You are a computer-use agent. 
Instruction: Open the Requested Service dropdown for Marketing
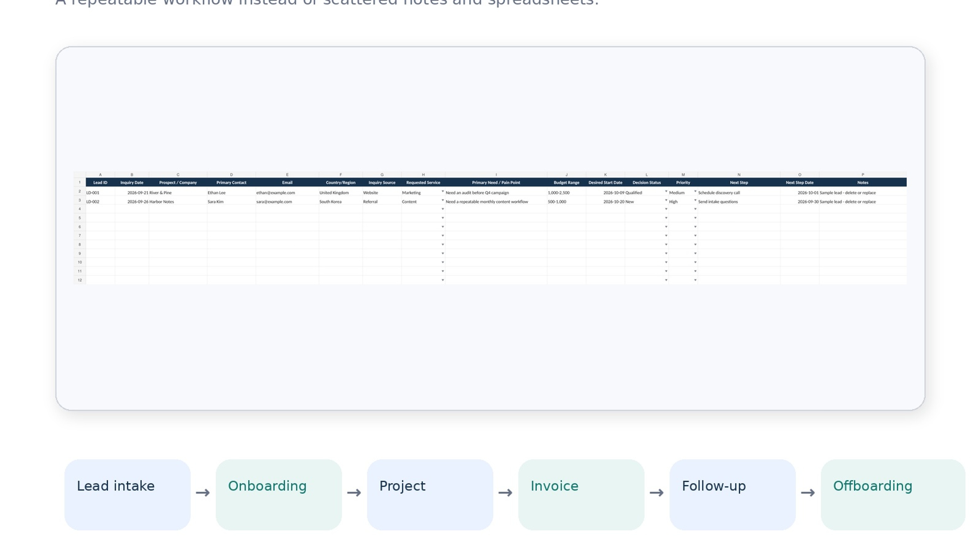[443, 191]
